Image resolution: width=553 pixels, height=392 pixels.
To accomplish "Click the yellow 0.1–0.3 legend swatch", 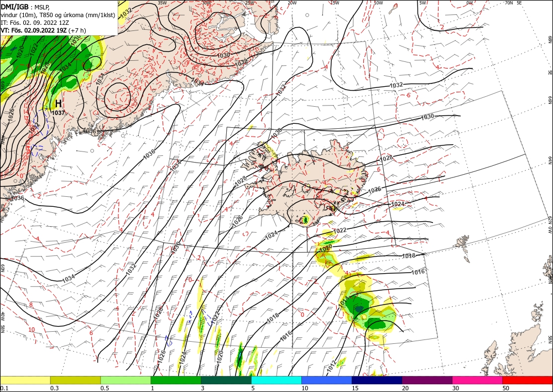I will 25,380.
